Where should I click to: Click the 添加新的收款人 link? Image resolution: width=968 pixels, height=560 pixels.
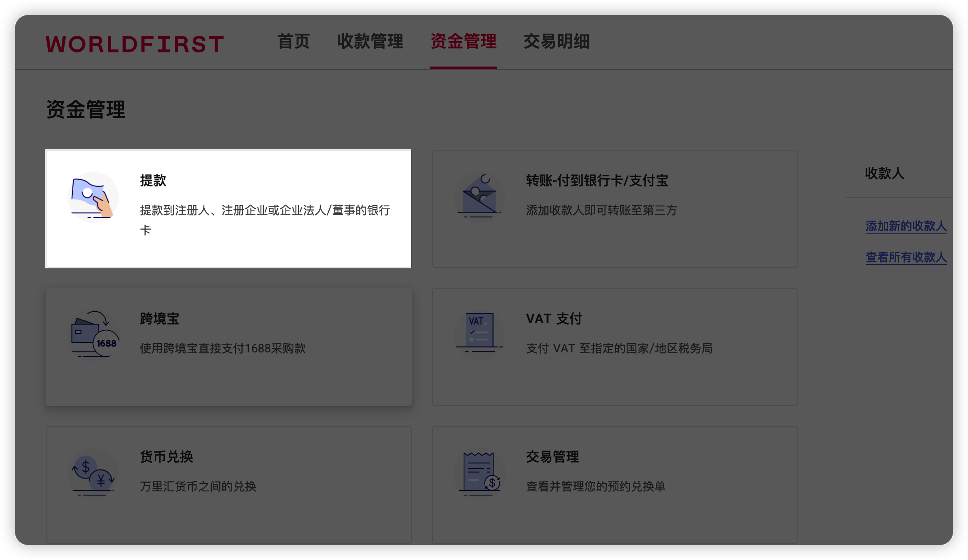[x=906, y=226]
